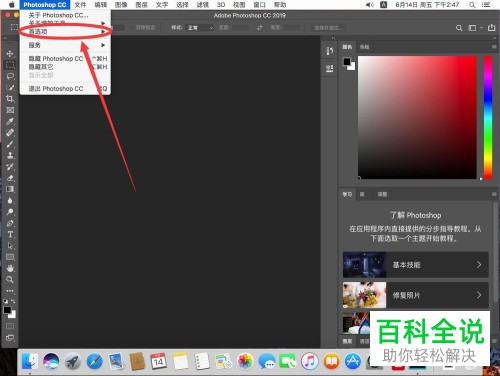Select the Dodge tool
The height and width of the screenshot is (376, 500).
click(x=10, y=212)
